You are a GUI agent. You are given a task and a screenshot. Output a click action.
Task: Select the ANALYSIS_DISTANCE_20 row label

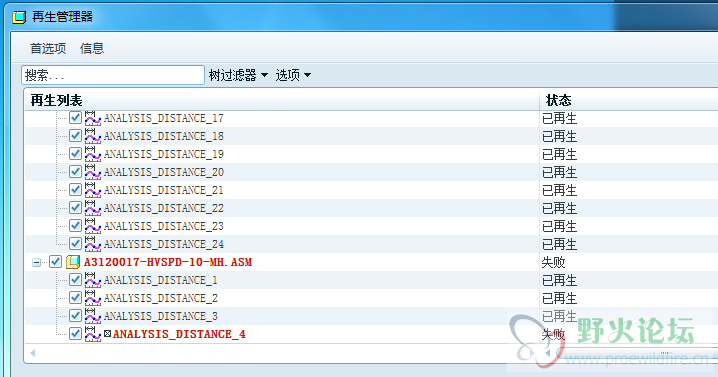point(163,172)
